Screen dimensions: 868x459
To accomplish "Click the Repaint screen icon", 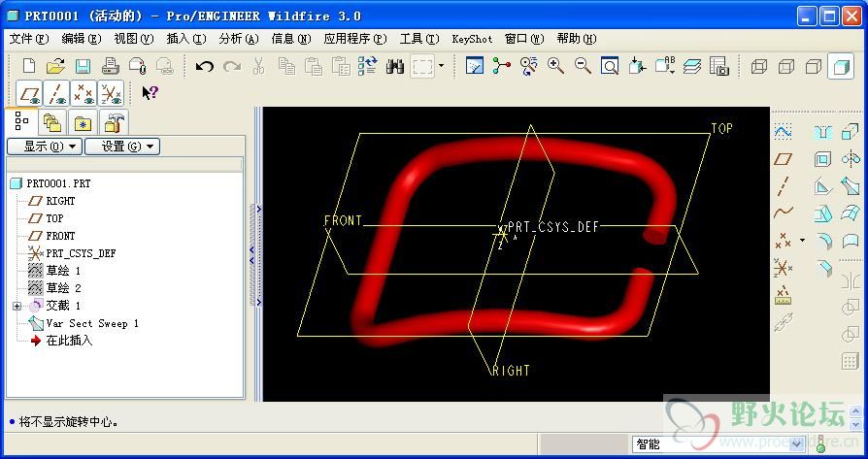I will (475, 66).
